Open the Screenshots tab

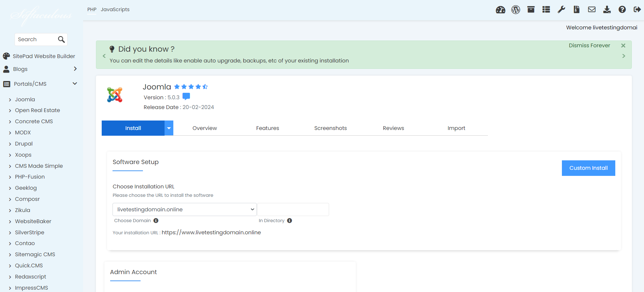(330, 128)
